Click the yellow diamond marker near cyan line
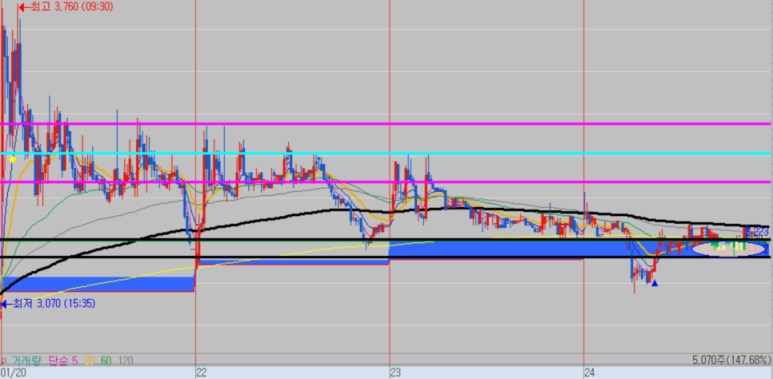This screenshot has height=379, width=773. coord(12,159)
